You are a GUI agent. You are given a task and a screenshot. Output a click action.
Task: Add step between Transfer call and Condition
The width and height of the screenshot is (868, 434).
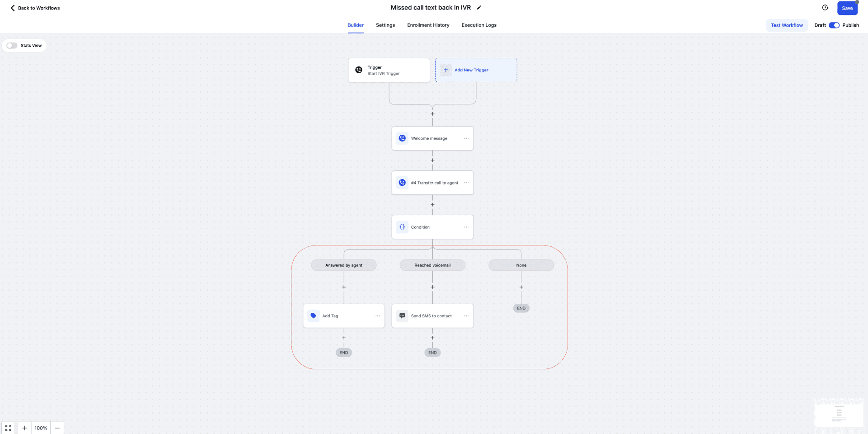tap(432, 204)
